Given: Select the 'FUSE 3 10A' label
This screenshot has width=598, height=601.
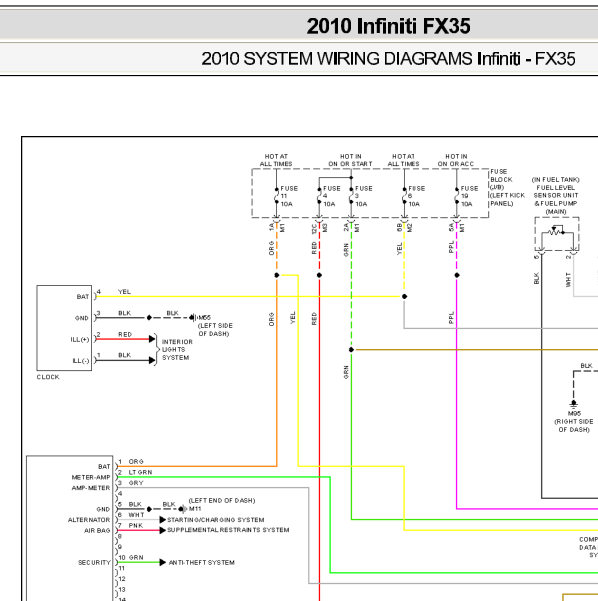Looking at the screenshot, I should click(x=363, y=196).
